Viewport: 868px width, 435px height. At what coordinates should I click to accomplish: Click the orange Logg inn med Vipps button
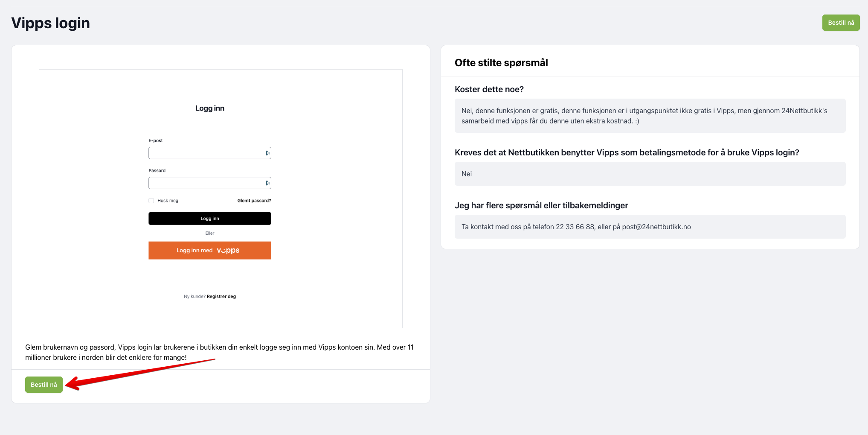point(210,251)
